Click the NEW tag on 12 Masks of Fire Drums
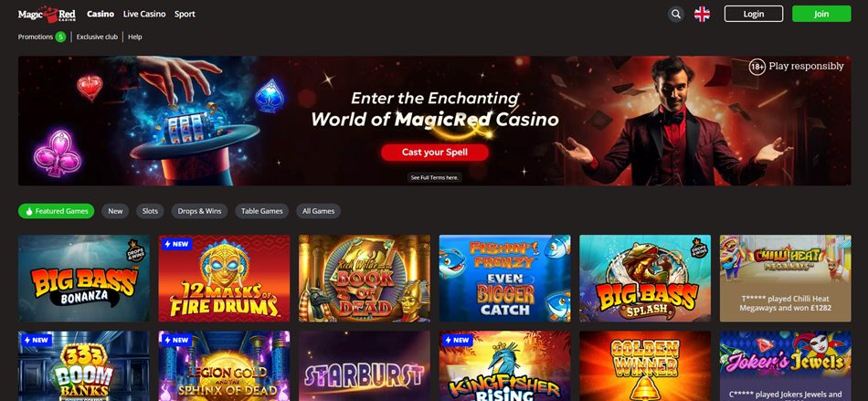The width and height of the screenshot is (868, 401). tap(176, 244)
